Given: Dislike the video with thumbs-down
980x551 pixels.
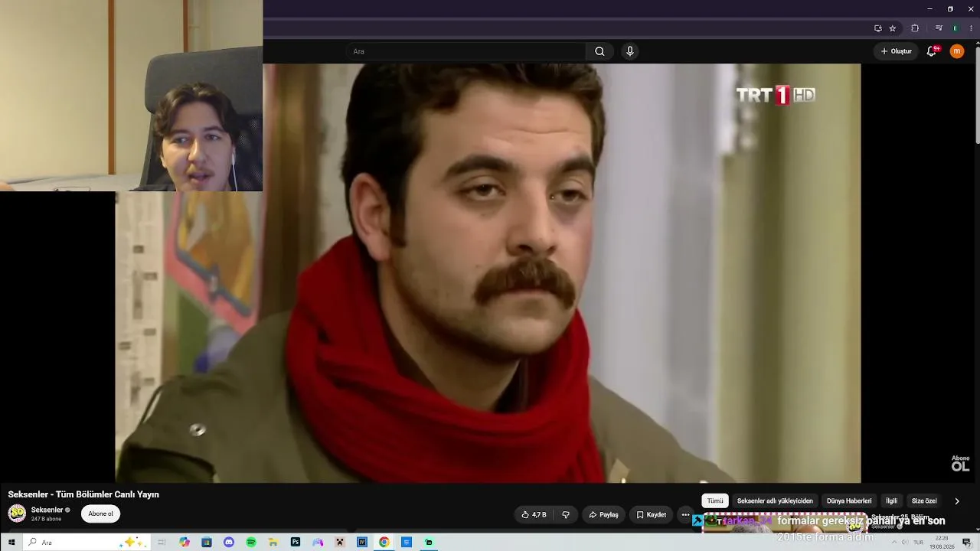Looking at the screenshot, I should (566, 515).
